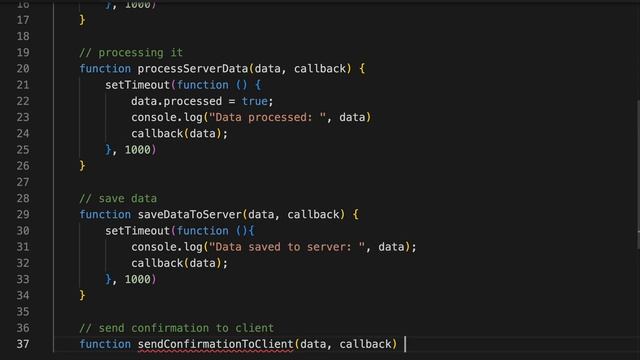The width and height of the screenshot is (640, 360).
Task: Click the saveDataToServer function name
Action: click(189, 215)
